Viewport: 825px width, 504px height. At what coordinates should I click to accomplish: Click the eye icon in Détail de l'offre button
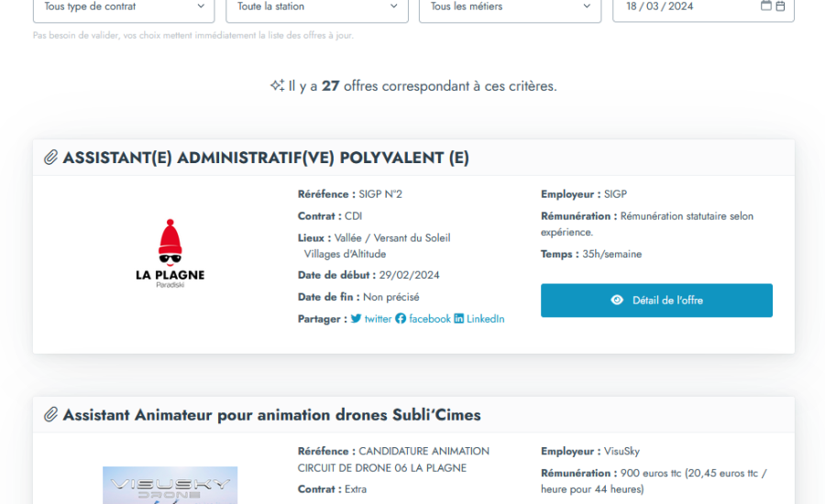point(617,300)
